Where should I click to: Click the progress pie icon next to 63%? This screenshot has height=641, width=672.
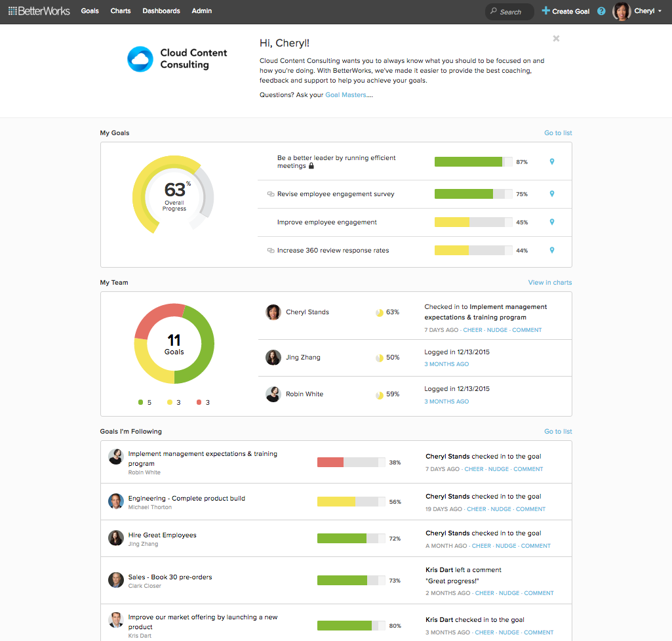click(380, 312)
